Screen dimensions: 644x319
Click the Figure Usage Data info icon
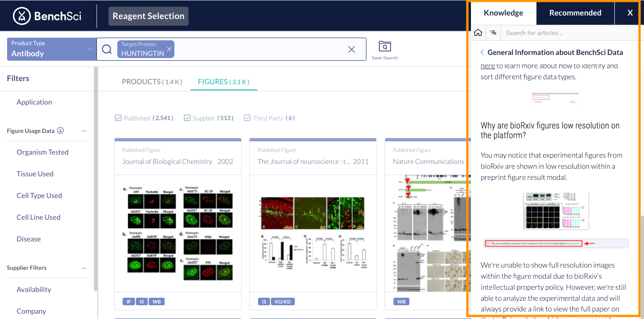(61, 131)
